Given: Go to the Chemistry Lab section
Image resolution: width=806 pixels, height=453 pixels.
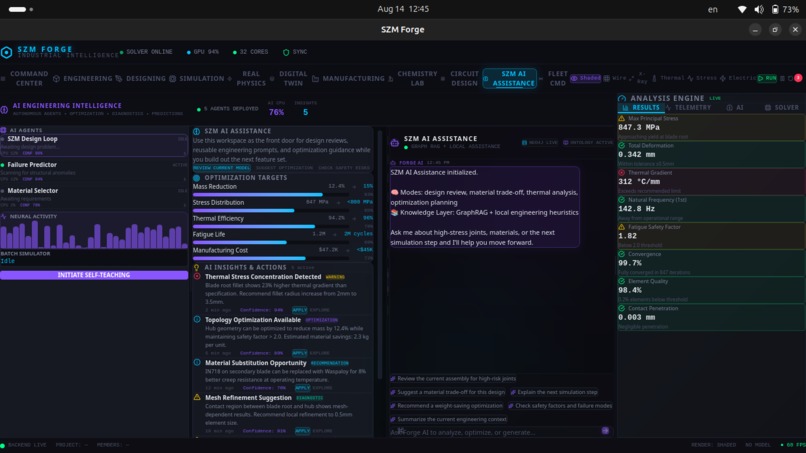Looking at the screenshot, I should tap(417, 78).
